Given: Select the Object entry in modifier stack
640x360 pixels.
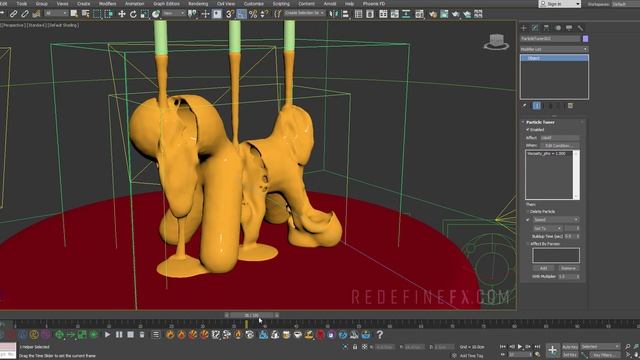Looking at the screenshot, I should pos(554,58).
